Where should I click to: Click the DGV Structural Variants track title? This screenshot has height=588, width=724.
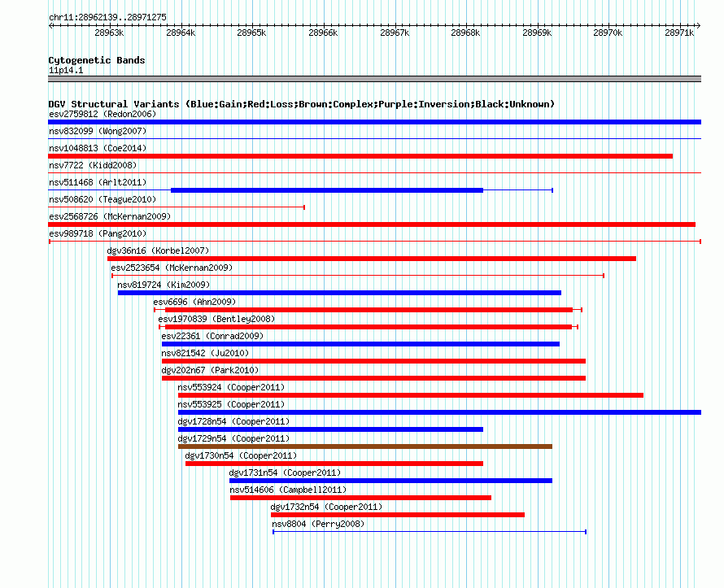[301, 104]
